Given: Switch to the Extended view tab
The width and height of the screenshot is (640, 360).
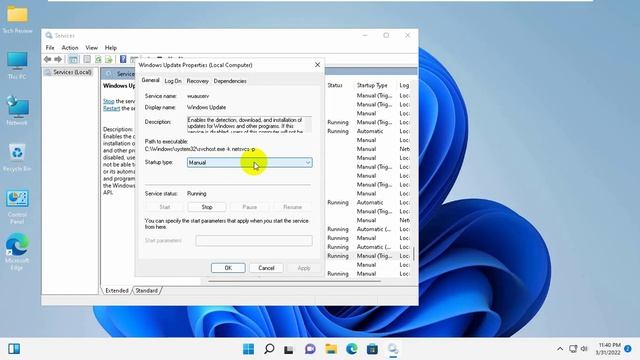Looking at the screenshot, I should [117, 291].
